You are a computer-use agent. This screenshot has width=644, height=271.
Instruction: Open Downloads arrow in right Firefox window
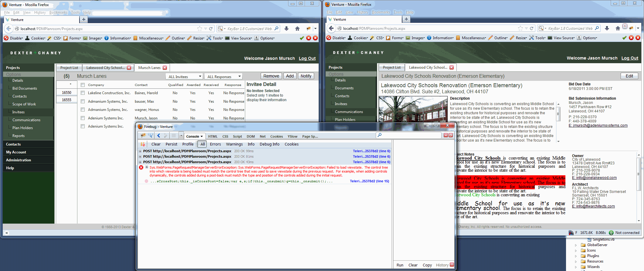(x=607, y=28)
